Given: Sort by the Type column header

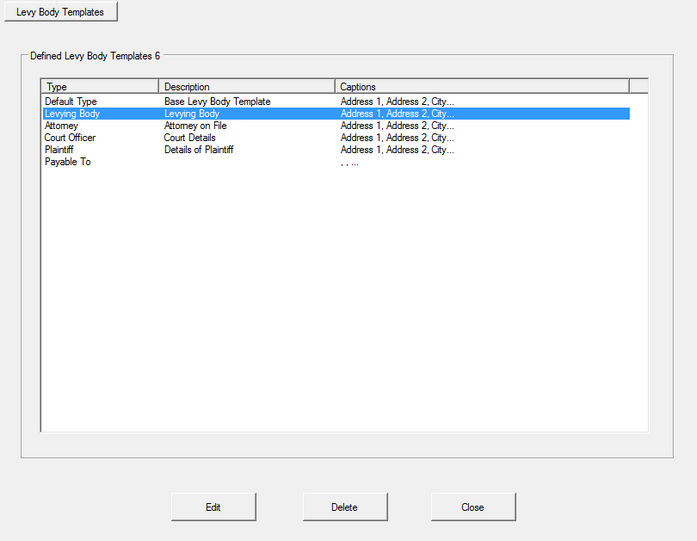Looking at the screenshot, I should tap(100, 86).
